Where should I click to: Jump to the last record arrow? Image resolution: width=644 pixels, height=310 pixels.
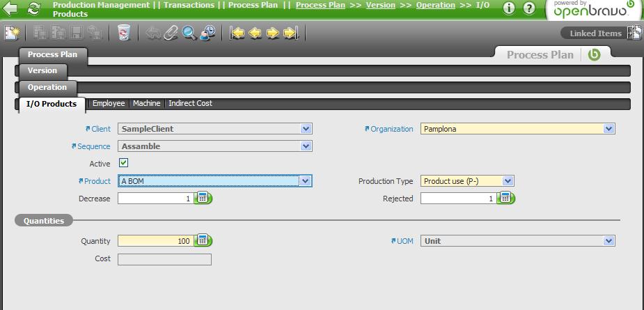291,33
